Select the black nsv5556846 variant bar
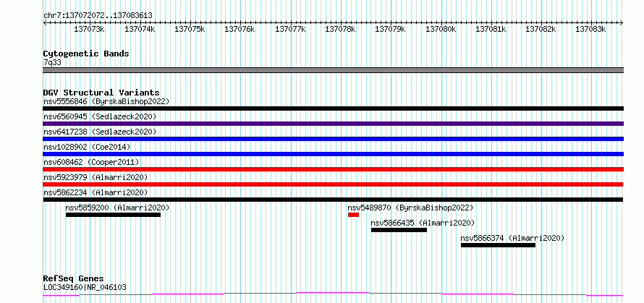This screenshot has height=303, width=644. coord(333,108)
